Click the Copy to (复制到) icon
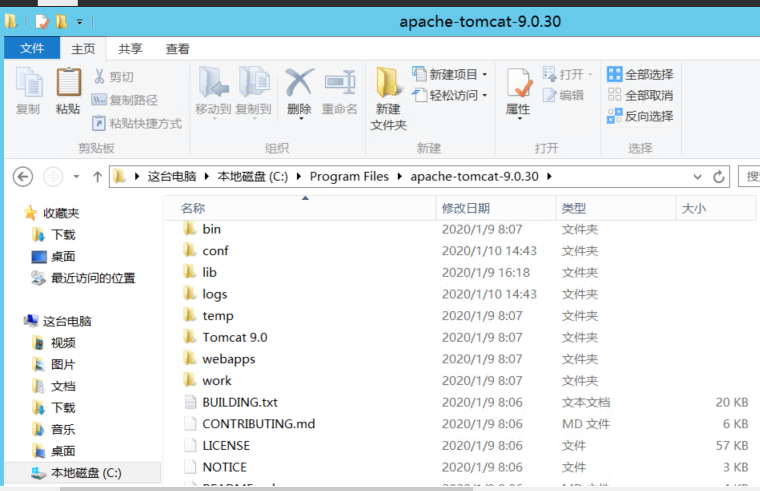This screenshot has height=491, width=760. point(253,82)
